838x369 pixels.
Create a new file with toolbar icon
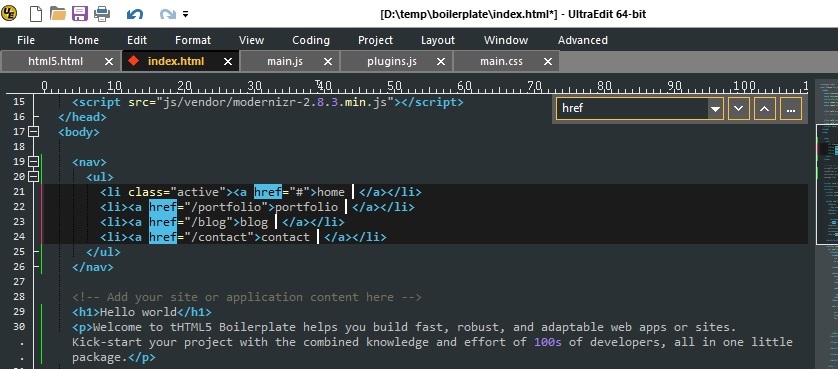point(35,13)
